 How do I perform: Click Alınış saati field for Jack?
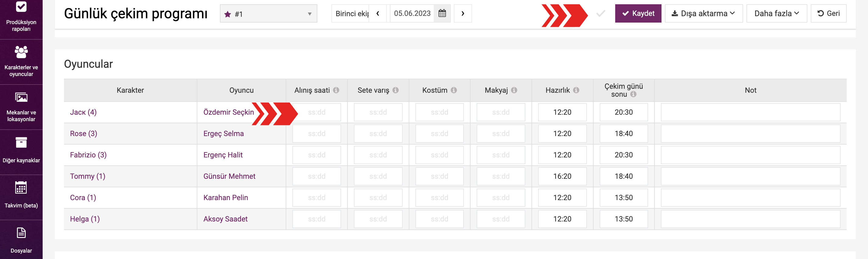[316, 112]
